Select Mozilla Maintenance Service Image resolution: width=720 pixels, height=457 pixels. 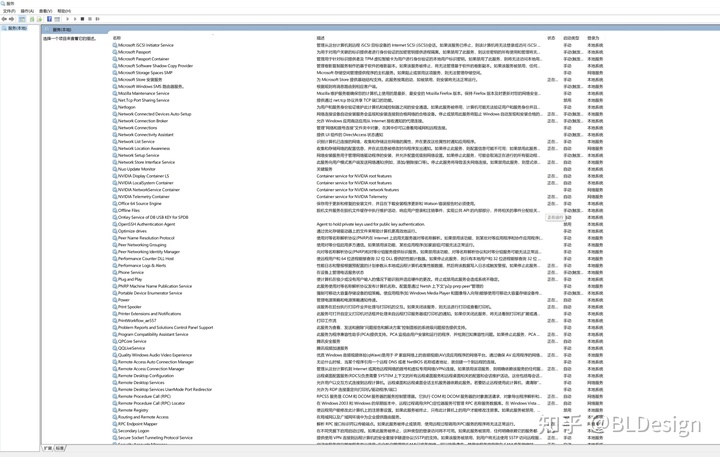point(143,93)
